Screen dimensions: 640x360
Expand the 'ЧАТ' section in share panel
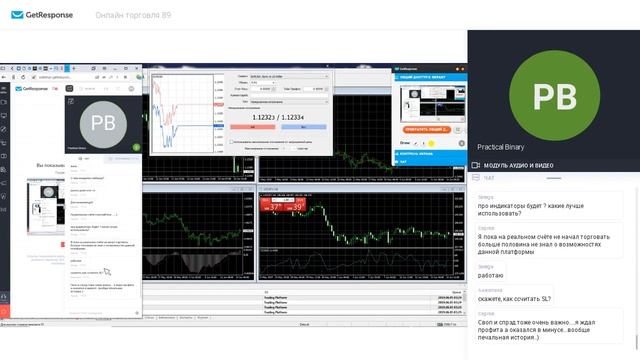(430, 162)
